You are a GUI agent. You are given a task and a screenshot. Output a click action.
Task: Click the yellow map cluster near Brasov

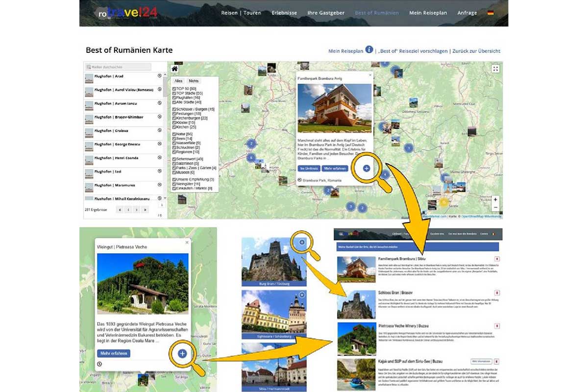(443, 202)
